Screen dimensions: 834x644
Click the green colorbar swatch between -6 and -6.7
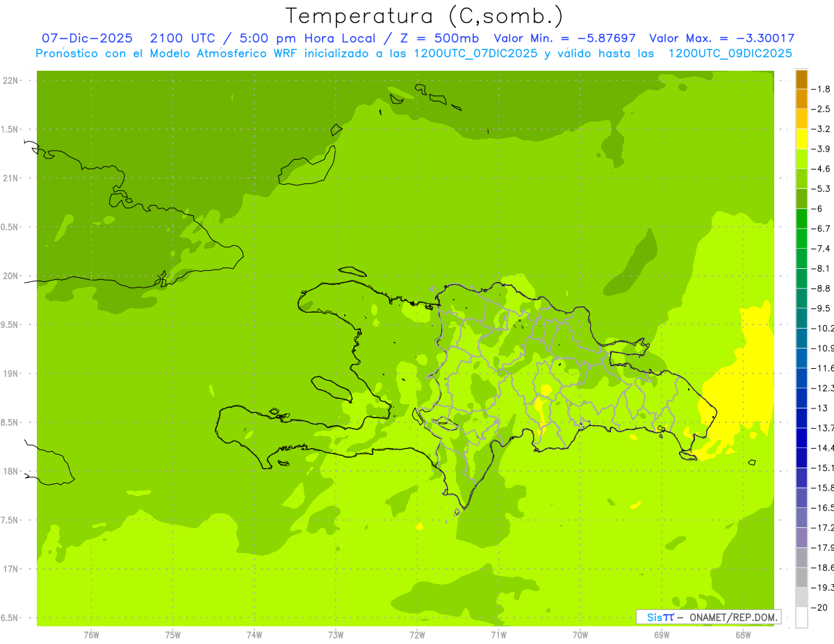tap(801, 218)
